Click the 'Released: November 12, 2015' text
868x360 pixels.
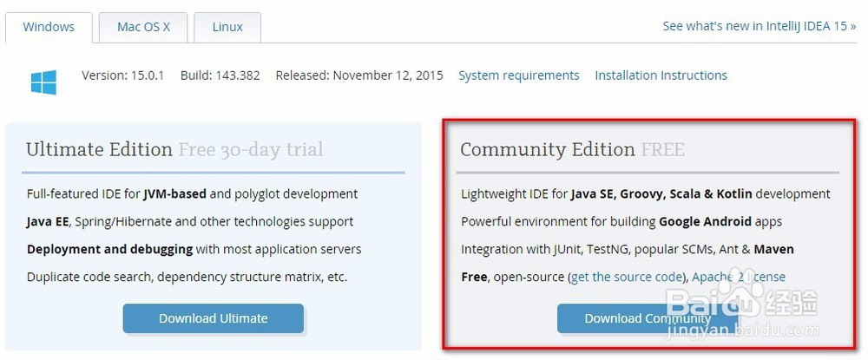pos(358,75)
